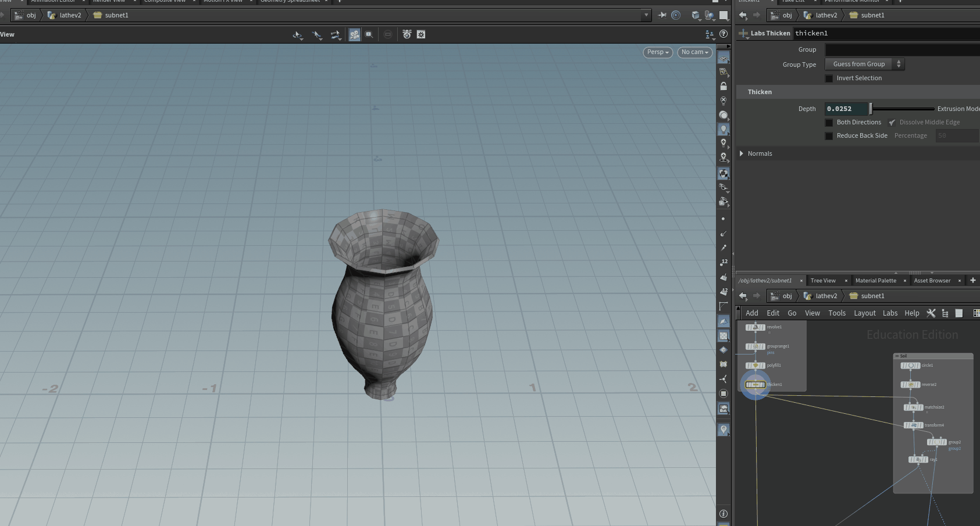Click subnet1 in parameter pane path
The width and height of the screenshot is (980, 526).
click(872, 15)
